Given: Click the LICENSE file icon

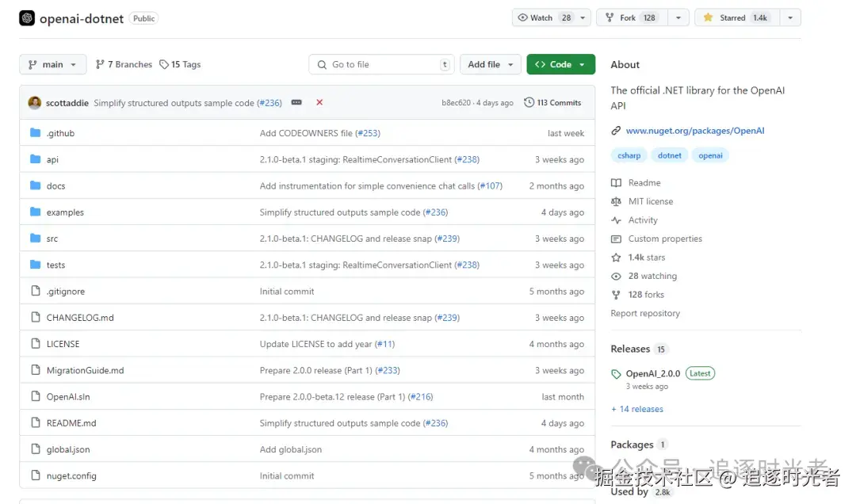Looking at the screenshot, I should tap(36, 343).
